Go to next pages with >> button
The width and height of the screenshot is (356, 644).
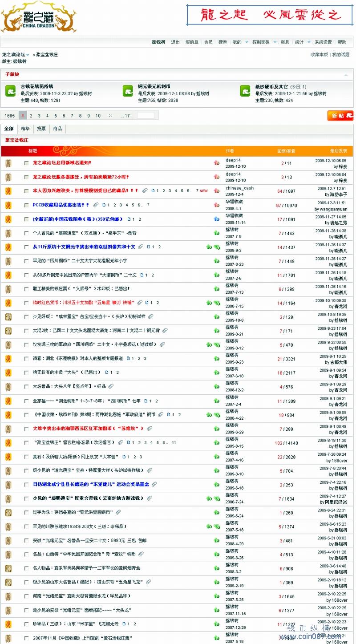[110, 116]
